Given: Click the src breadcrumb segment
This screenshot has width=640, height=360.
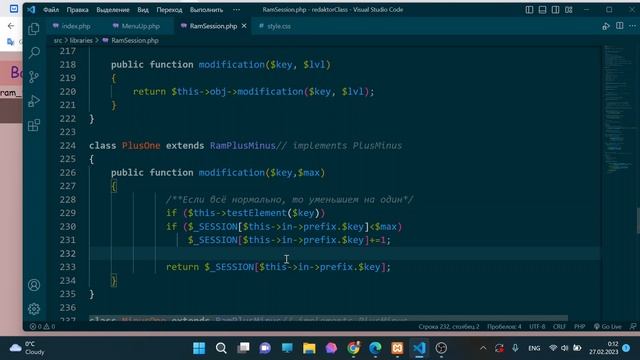Looking at the screenshot, I should coord(58,40).
